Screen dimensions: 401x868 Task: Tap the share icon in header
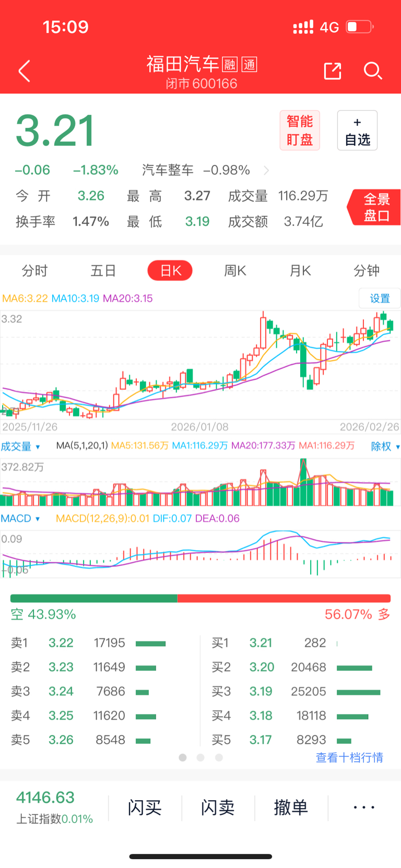point(332,71)
